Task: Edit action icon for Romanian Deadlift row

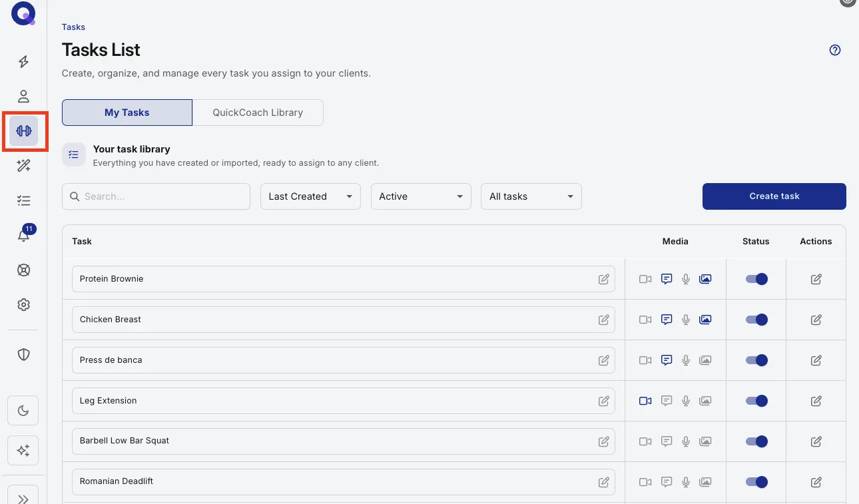Action: 816,482
